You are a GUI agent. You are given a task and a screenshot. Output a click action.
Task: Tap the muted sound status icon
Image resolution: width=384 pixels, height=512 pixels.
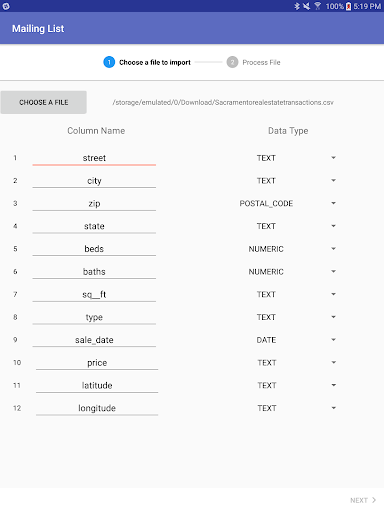tap(307, 6)
